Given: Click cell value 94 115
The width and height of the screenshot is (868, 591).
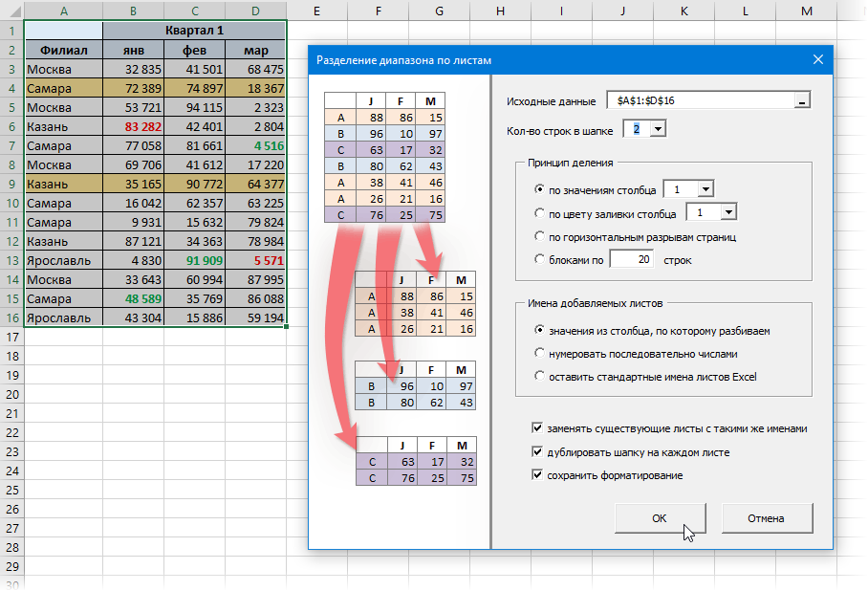Looking at the screenshot, I should point(195,107).
